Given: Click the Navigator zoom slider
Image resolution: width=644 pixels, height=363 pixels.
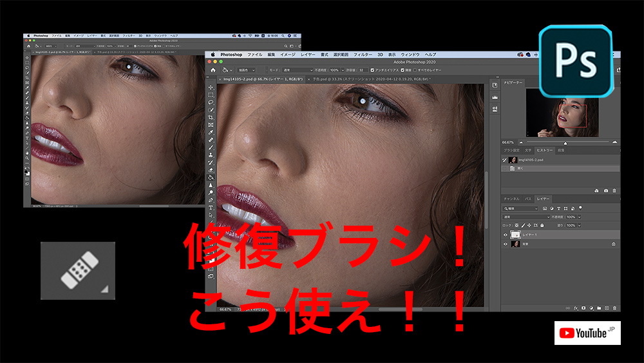Looking at the screenshot, I should pos(565,142).
